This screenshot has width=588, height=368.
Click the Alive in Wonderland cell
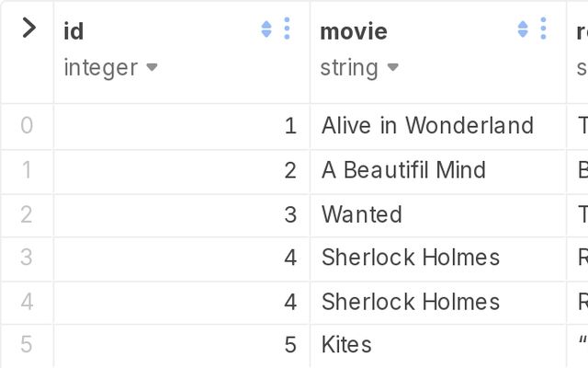(x=427, y=125)
